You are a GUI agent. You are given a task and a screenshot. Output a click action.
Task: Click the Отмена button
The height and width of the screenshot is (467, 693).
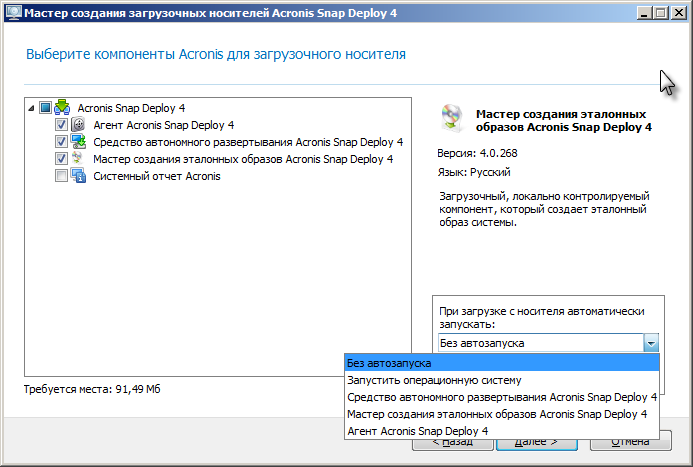pos(631,441)
